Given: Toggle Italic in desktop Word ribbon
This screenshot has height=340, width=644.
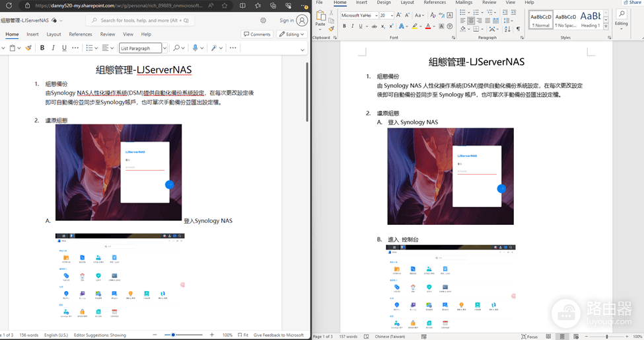Looking at the screenshot, I should [353, 26].
